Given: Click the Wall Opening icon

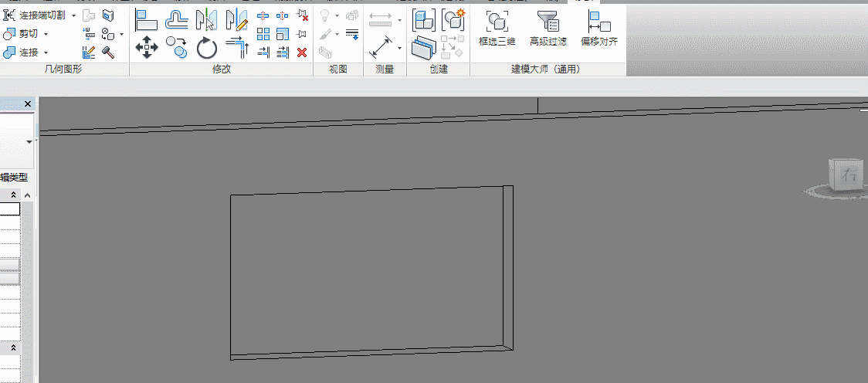Looking at the screenshot, I should 89,15.
